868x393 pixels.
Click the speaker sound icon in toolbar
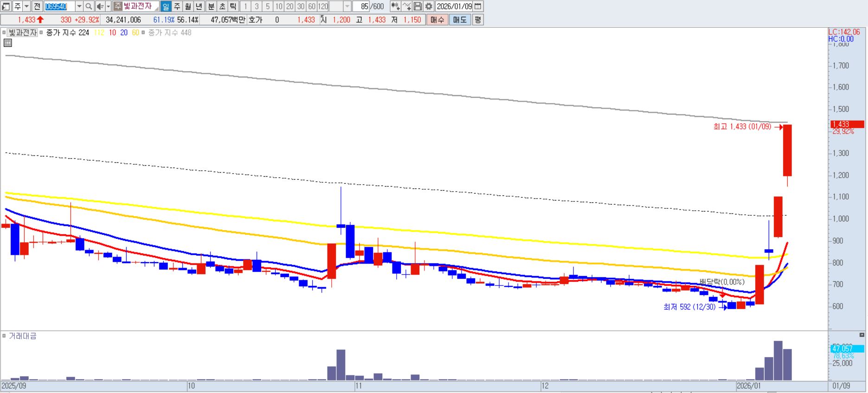[100, 6]
